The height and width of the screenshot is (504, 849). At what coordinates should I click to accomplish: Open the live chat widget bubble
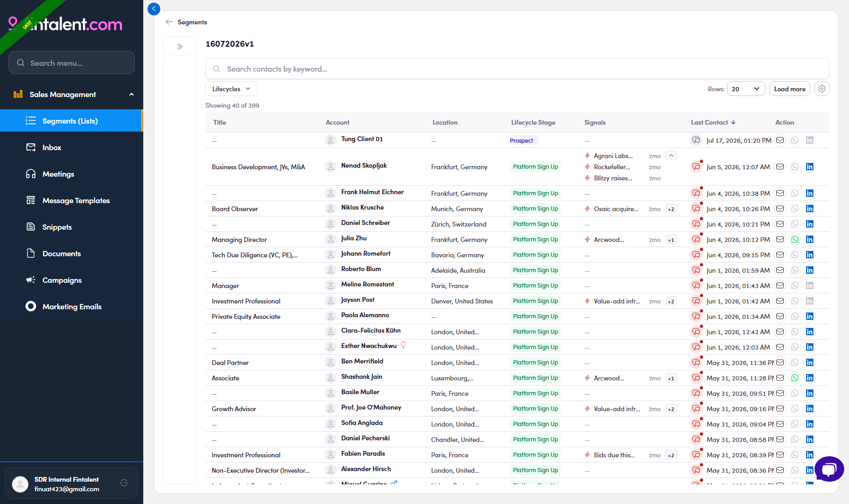pos(829,469)
